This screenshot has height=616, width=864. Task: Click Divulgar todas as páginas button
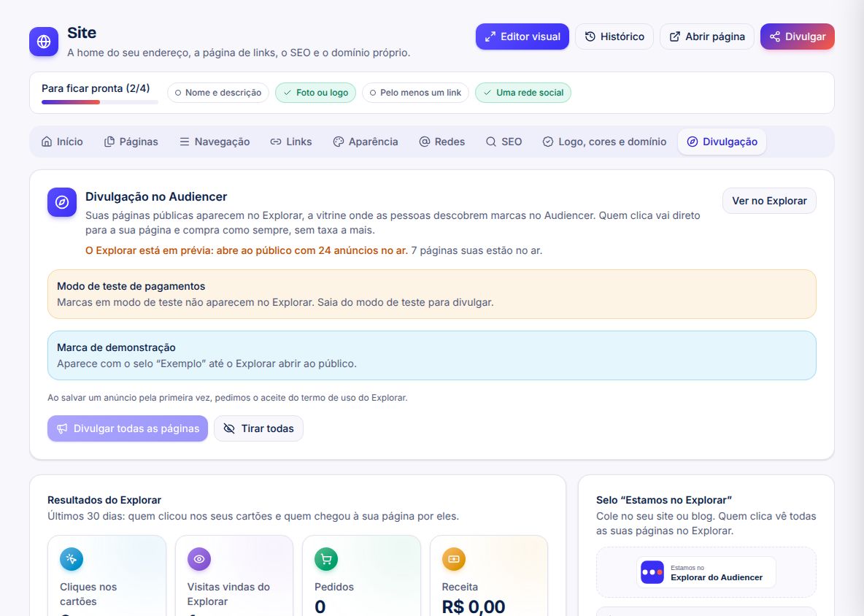pos(128,428)
